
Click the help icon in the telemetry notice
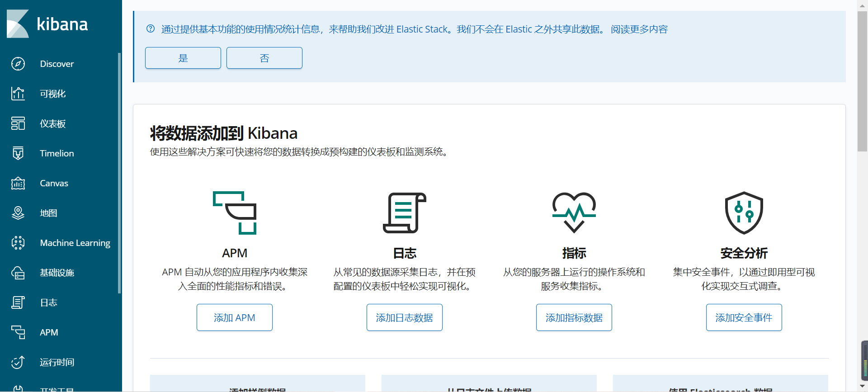(151, 29)
